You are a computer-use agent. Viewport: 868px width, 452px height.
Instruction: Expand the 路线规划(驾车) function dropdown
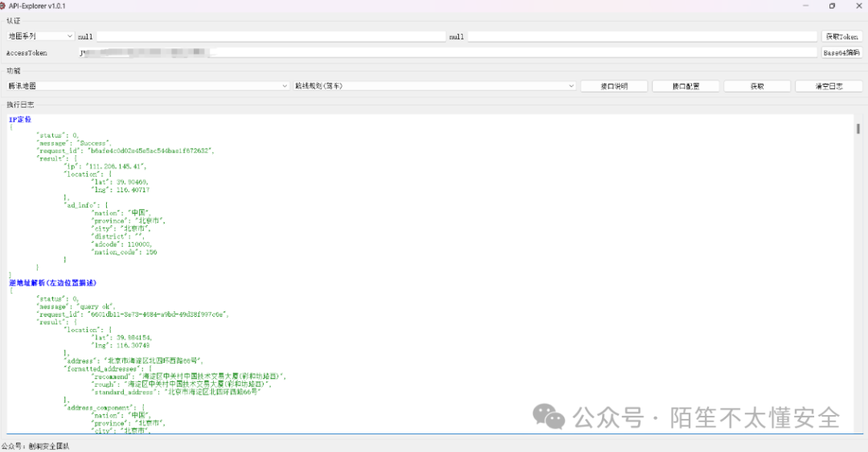click(x=435, y=86)
